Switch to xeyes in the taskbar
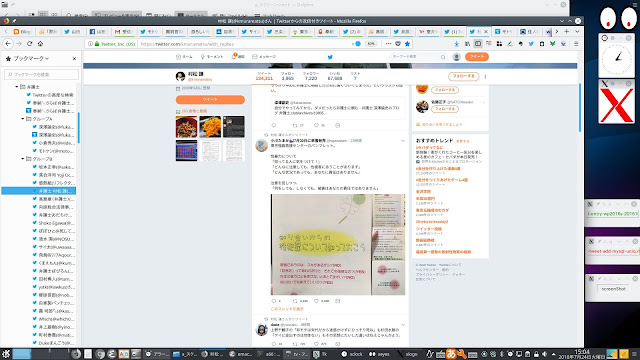Screen dimensions: 640x360 click(380, 354)
